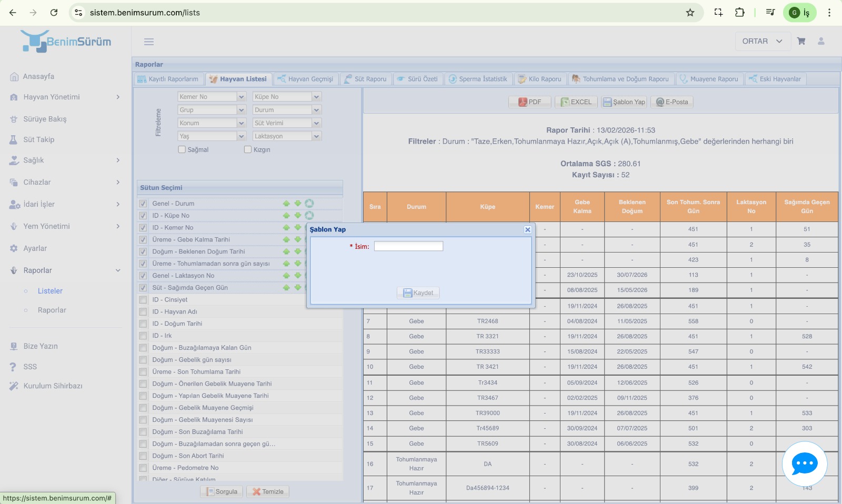Click the green up arrow for Genel - Durum
This screenshot has width=842, height=504.
click(286, 204)
